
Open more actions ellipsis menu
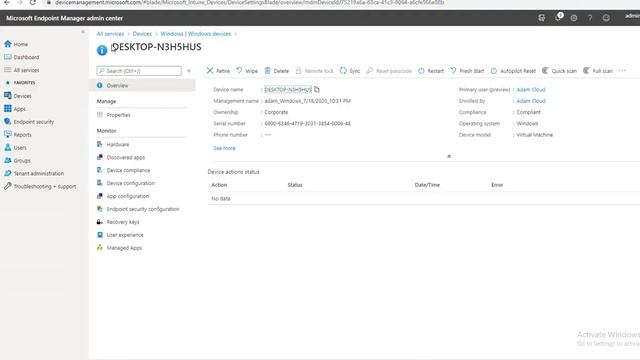tap(622, 71)
